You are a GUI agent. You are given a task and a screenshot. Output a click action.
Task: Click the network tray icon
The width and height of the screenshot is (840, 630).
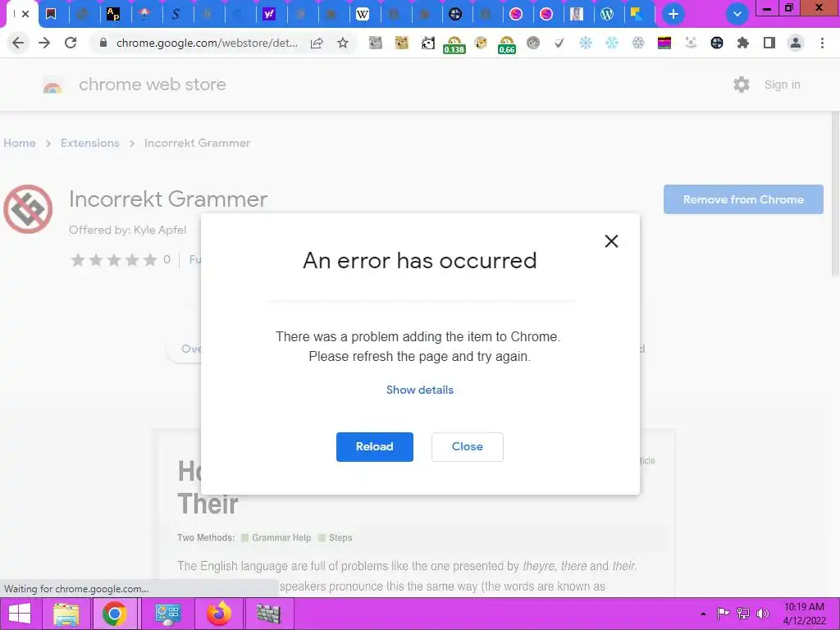743,614
